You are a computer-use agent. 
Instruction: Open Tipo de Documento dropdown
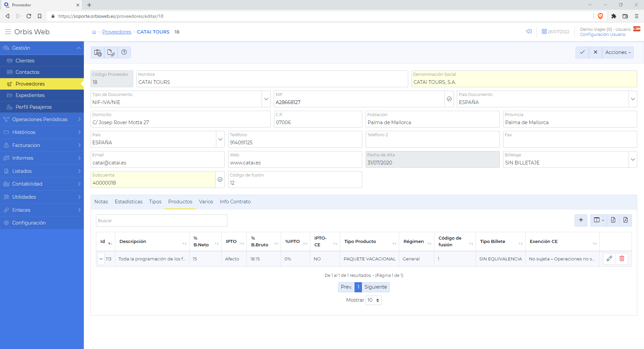pyautogui.click(x=266, y=99)
